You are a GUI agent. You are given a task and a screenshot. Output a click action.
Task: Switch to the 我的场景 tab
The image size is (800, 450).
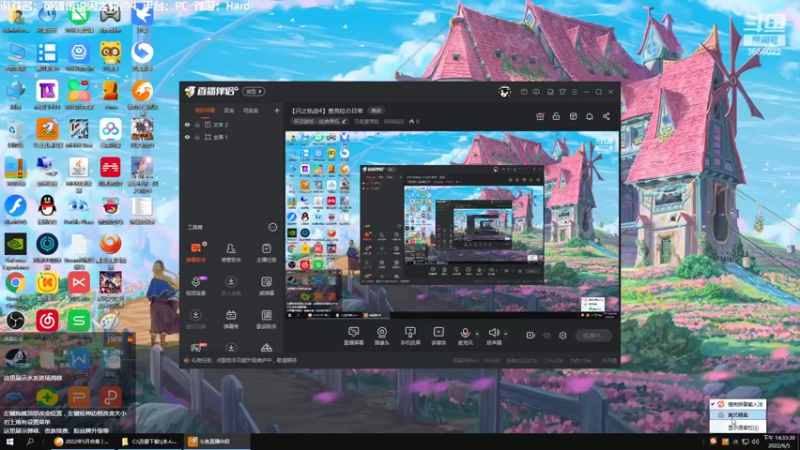205,110
